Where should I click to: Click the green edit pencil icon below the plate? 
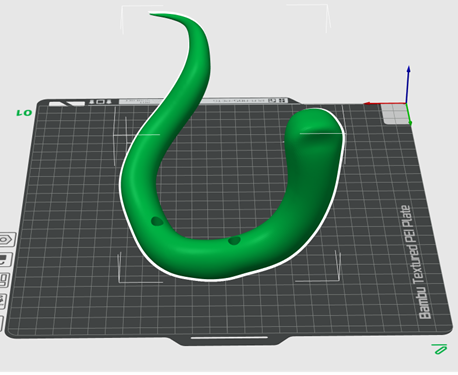439,349
